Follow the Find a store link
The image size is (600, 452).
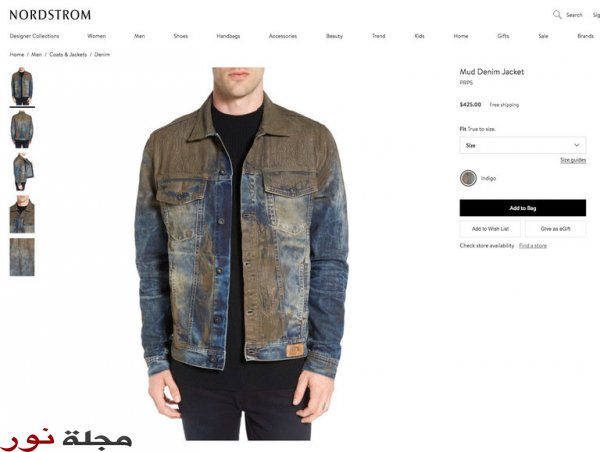[x=533, y=246]
